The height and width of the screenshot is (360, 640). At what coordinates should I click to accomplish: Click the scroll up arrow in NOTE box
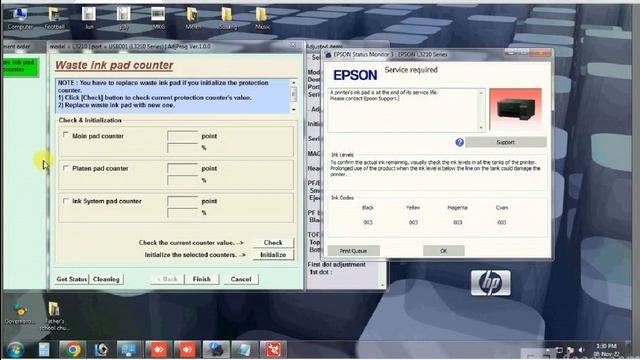293,83
